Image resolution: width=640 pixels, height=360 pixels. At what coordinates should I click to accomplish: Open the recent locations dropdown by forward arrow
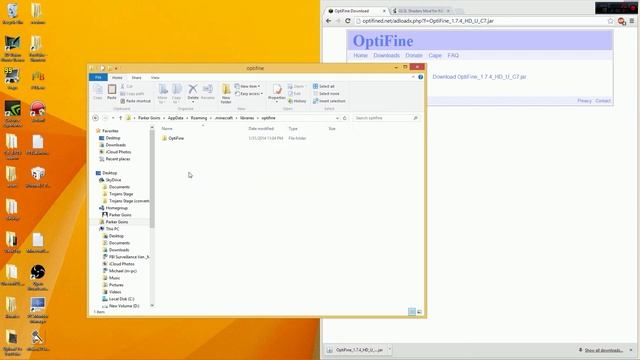point(113,118)
